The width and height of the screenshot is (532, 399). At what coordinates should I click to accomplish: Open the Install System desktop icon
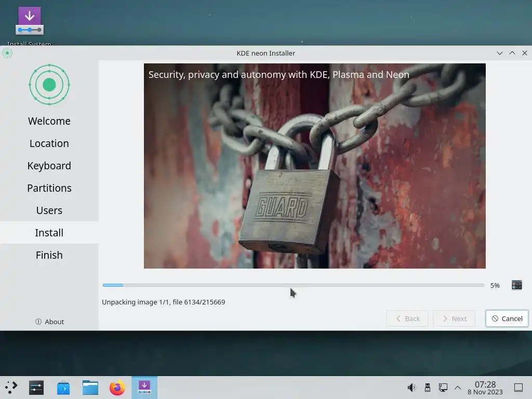pyautogui.click(x=29, y=24)
